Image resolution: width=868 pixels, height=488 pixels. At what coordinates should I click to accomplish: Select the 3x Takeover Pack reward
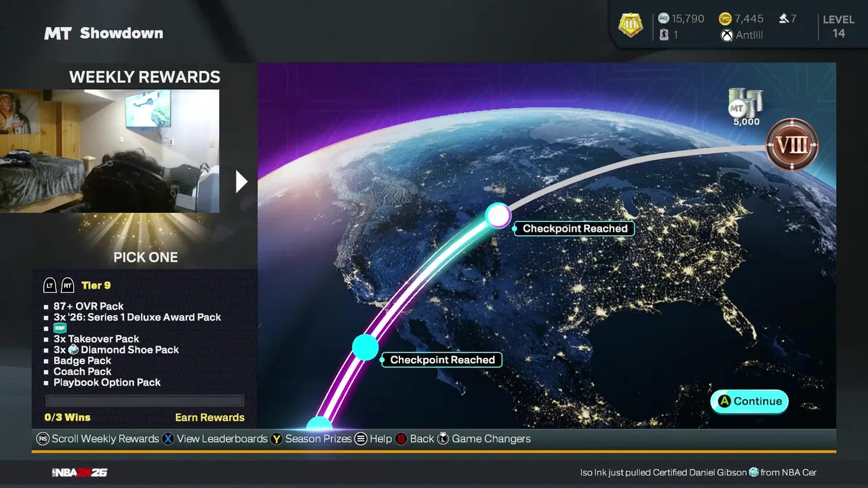pyautogui.click(x=96, y=339)
